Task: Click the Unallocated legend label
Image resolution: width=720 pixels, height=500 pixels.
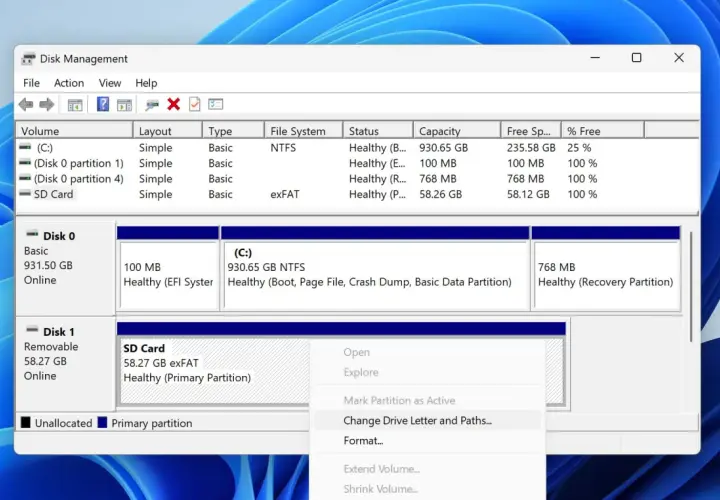Action: [x=63, y=423]
